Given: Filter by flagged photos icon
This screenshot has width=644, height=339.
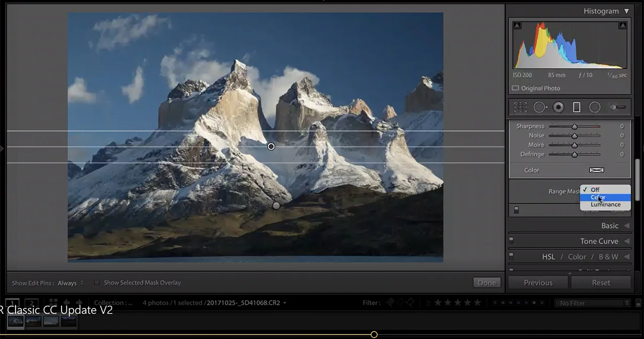Looking at the screenshot, I should pyautogui.click(x=390, y=303).
